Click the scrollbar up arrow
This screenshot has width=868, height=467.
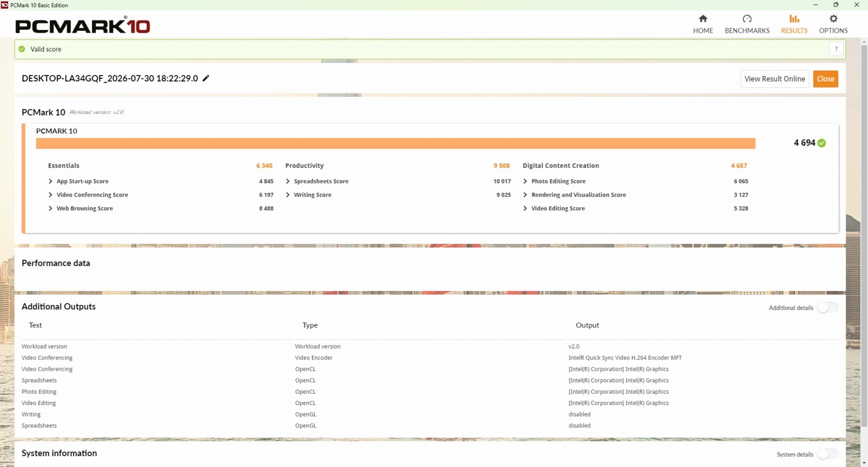coord(864,41)
